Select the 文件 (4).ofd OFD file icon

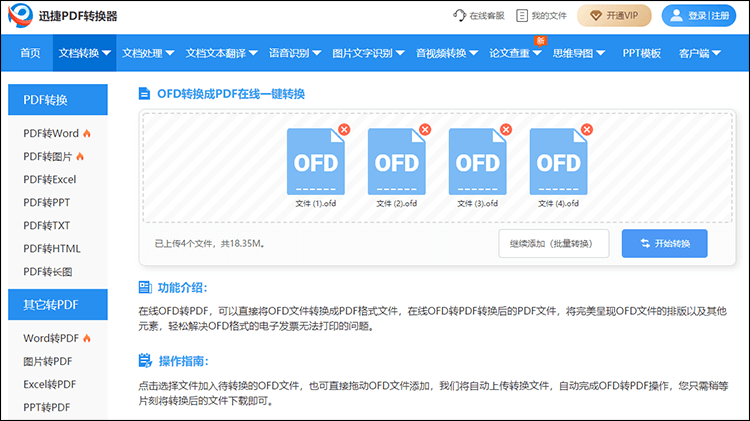(x=559, y=162)
